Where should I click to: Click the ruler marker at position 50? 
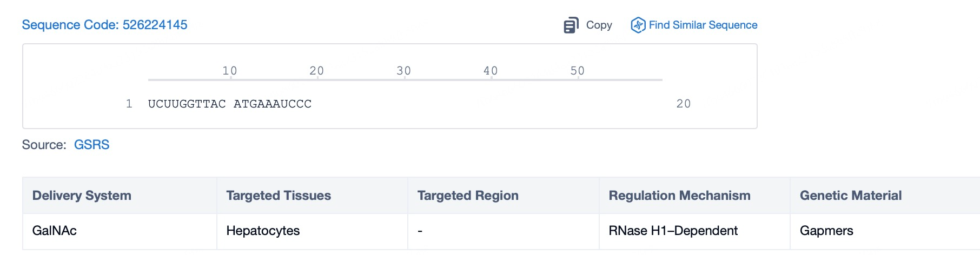pos(578,71)
